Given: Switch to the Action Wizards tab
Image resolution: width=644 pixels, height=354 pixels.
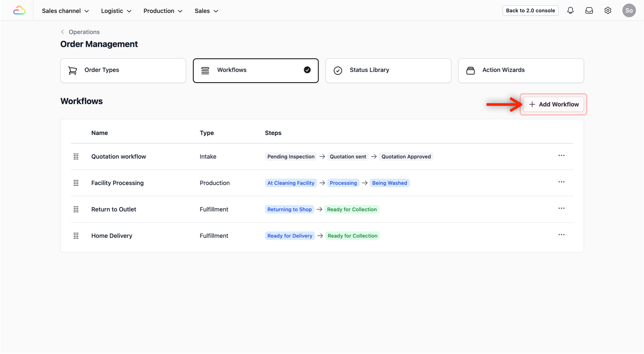Looking at the screenshot, I should [x=521, y=70].
